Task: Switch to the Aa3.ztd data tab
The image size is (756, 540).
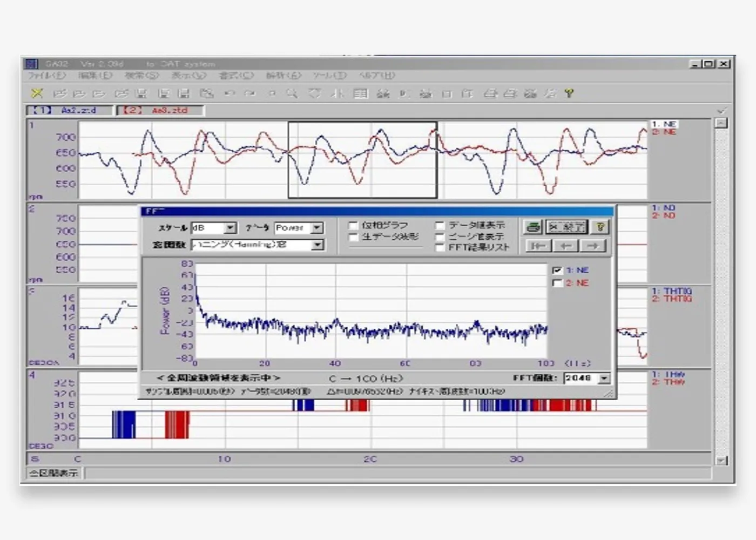Action: point(161,110)
